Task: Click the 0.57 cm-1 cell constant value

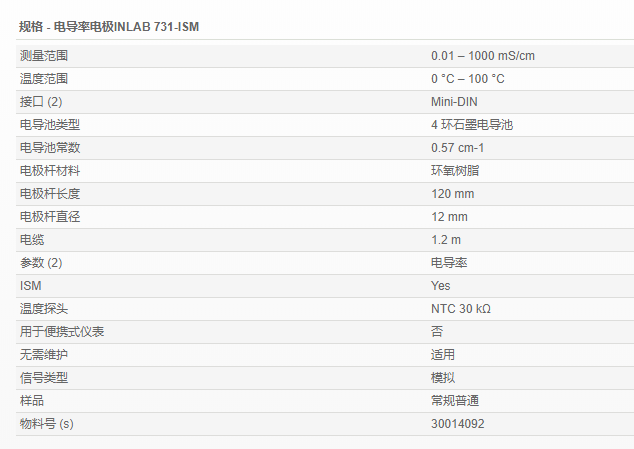Action: click(458, 148)
